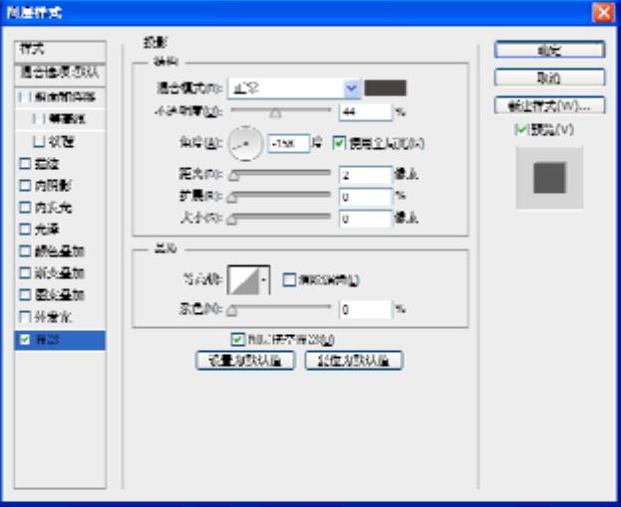The width and height of the screenshot is (621, 507).
Task: Click the Reset to Default (复位为默认值) button
Action: point(354,360)
